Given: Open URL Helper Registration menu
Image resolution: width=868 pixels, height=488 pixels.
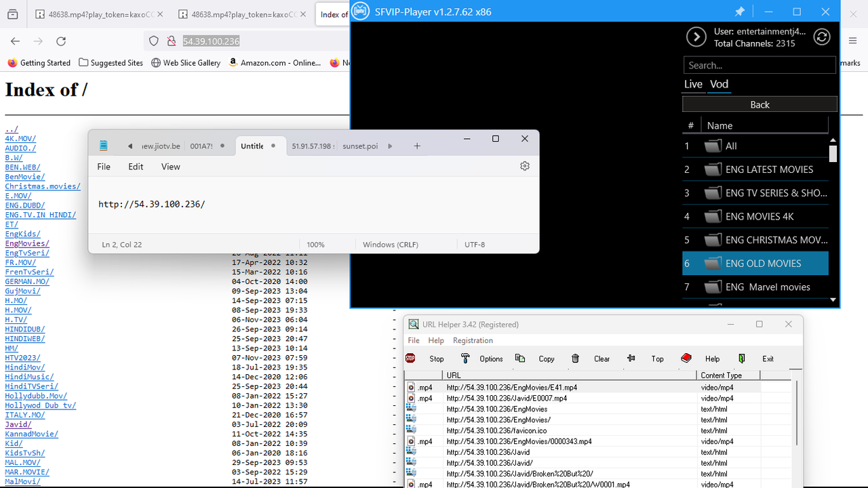Looking at the screenshot, I should tap(473, 340).
